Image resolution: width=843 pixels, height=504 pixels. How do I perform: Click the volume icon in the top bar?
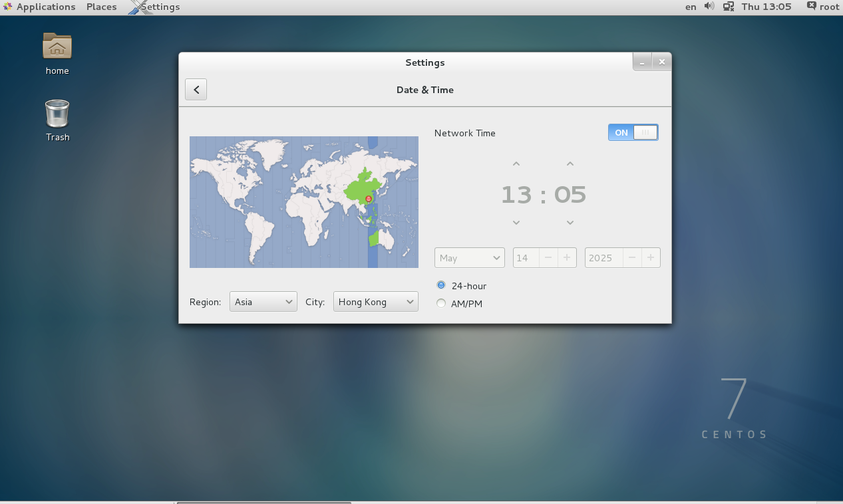[707, 7]
